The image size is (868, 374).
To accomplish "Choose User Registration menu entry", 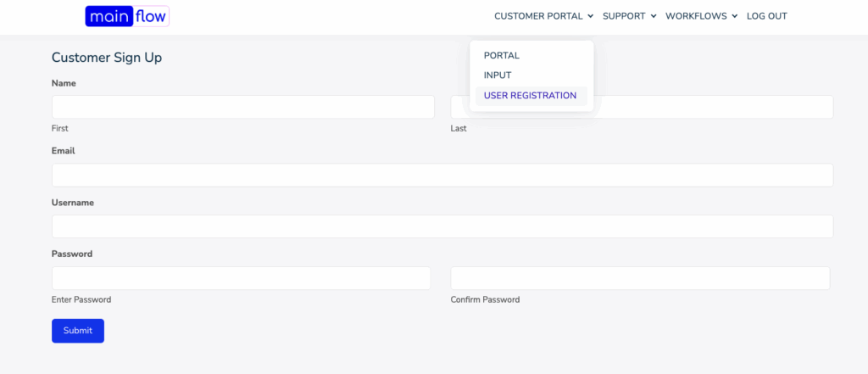I will [531, 95].
